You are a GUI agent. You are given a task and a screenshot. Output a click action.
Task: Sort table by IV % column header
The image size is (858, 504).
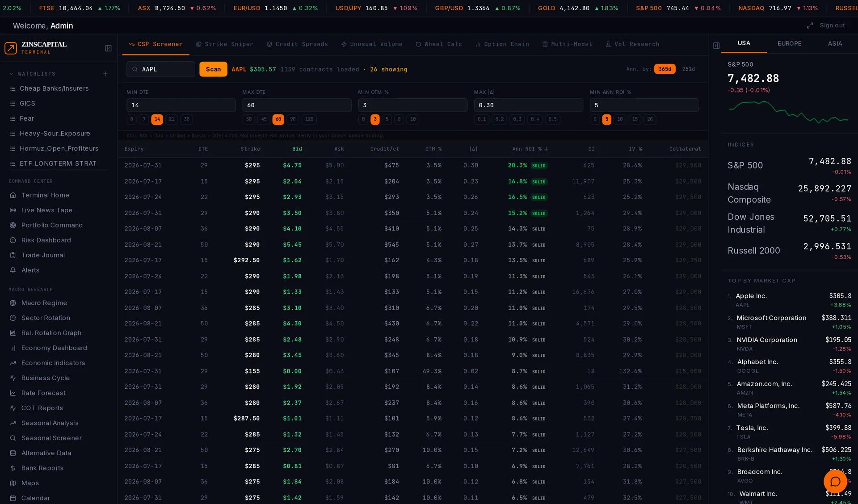(x=635, y=149)
